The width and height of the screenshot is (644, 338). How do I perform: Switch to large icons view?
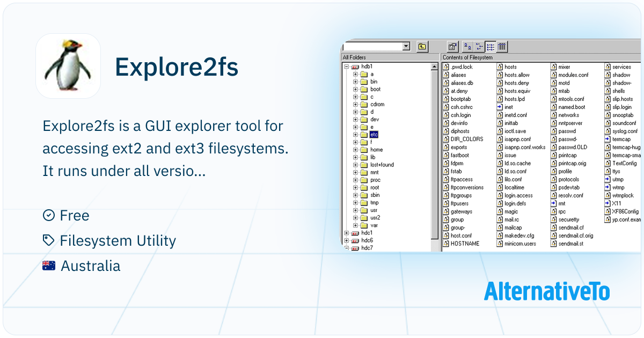(x=467, y=46)
